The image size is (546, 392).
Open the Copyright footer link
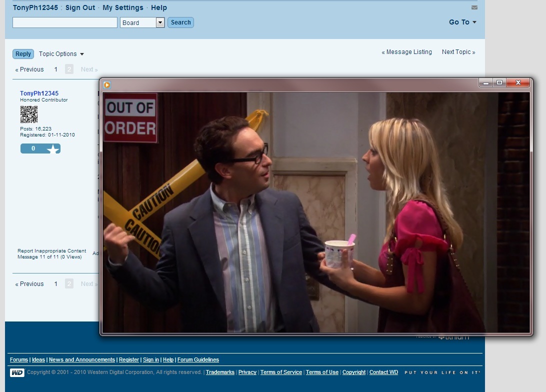coord(354,372)
